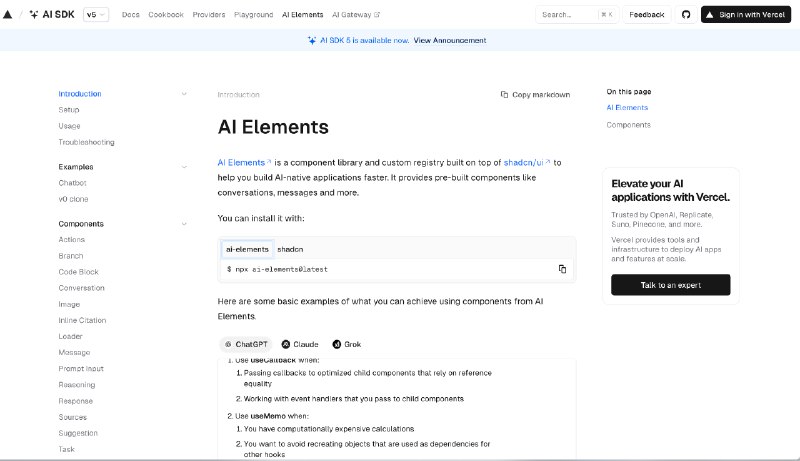This screenshot has height=461, width=800.
Task: Open the Task component page
Action: click(66, 449)
